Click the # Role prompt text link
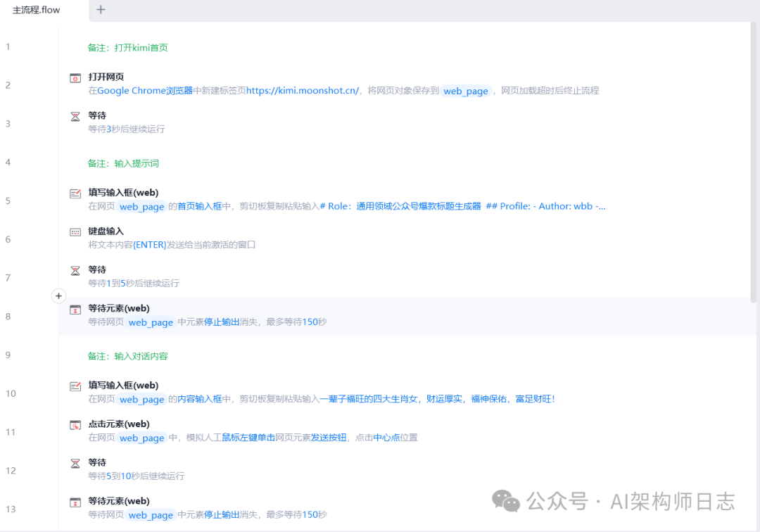 [x=462, y=206]
